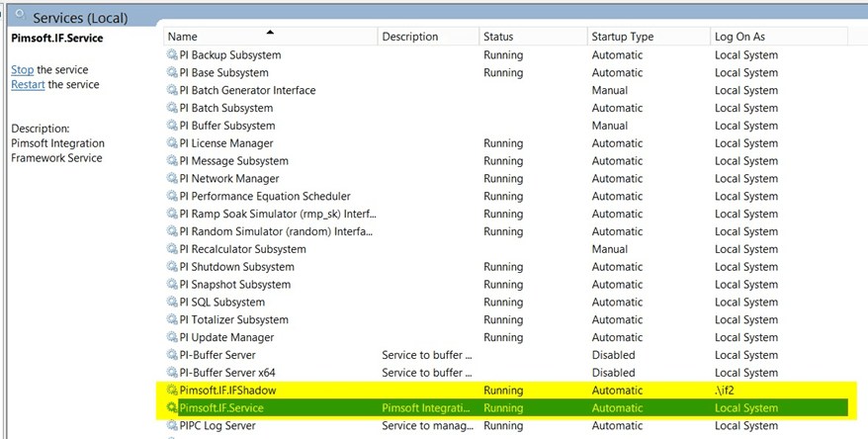Click the gear icon beside PI Totalizer Subsystem

tap(172, 320)
